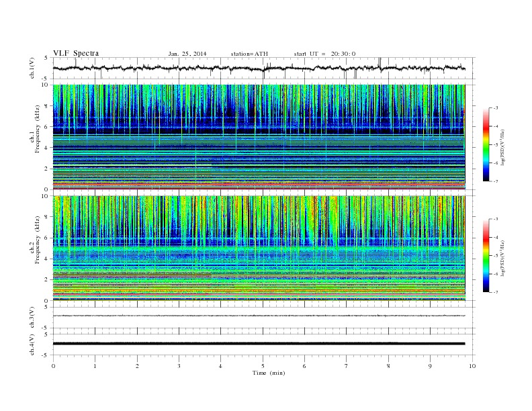
Task: Click the time axis tick label "10"
Action: 472,366
